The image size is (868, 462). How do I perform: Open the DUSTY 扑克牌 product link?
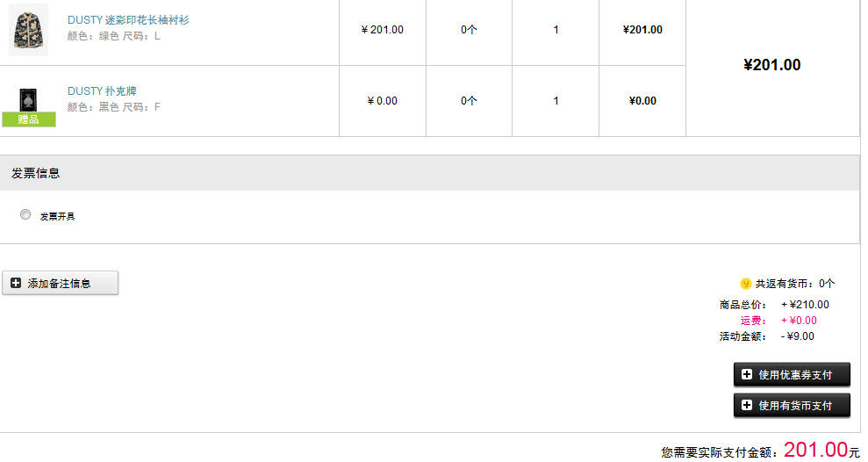point(102,90)
